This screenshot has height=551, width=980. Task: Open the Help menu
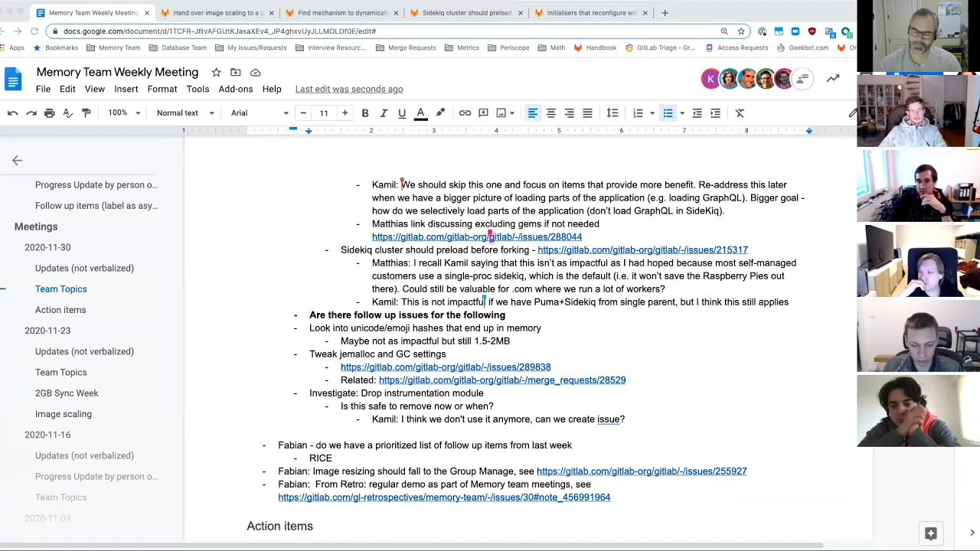[272, 90]
